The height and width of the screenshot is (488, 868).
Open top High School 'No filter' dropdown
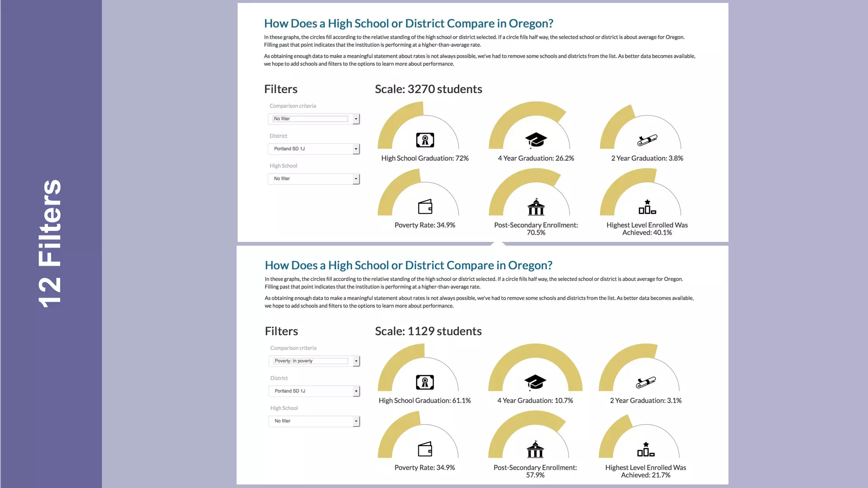314,179
